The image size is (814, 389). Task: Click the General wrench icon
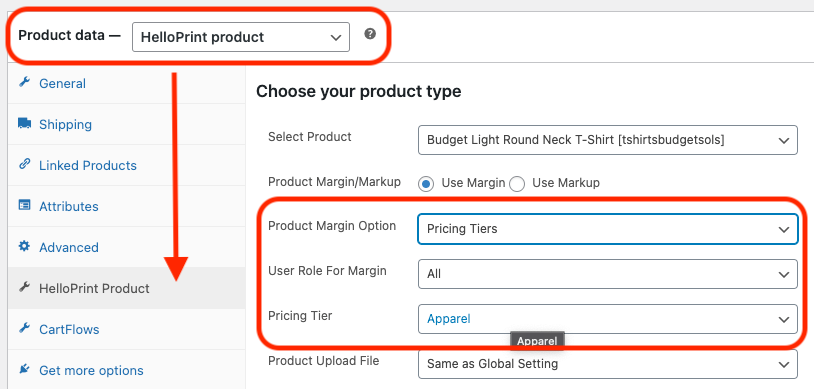click(24, 83)
